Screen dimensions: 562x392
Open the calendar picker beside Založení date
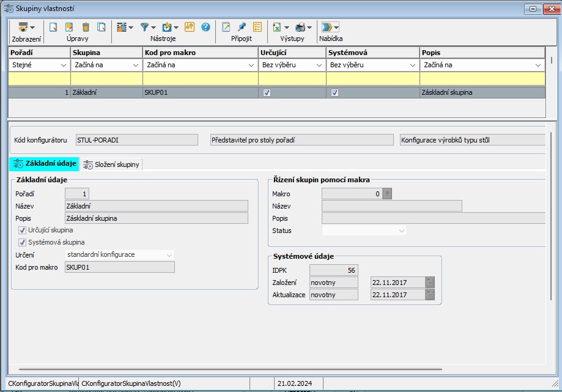click(x=430, y=283)
